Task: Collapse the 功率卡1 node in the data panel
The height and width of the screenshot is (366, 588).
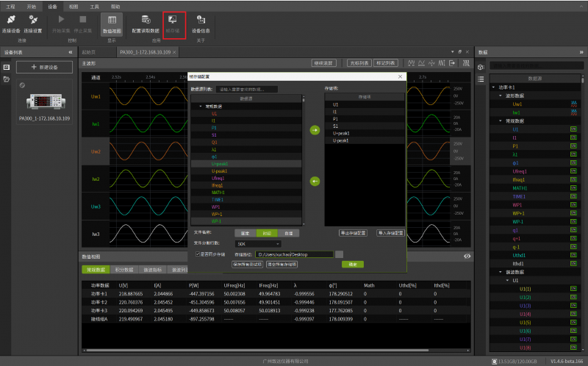Action: (494, 87)
